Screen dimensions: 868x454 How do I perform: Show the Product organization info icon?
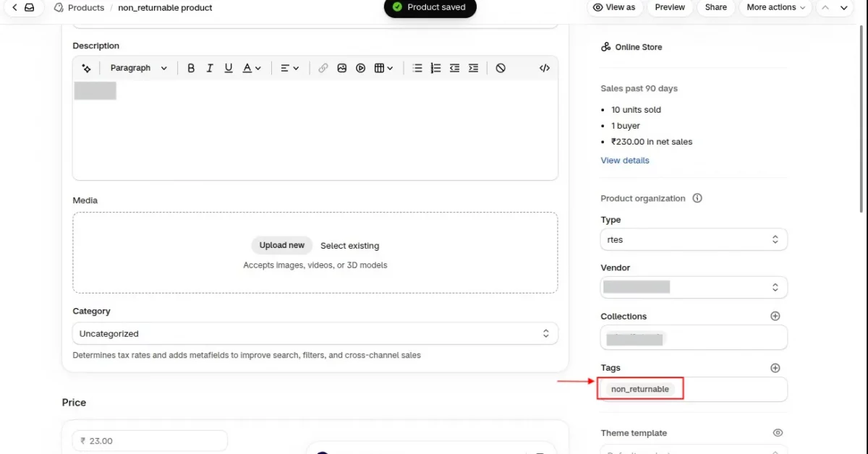tap(697, 198)
